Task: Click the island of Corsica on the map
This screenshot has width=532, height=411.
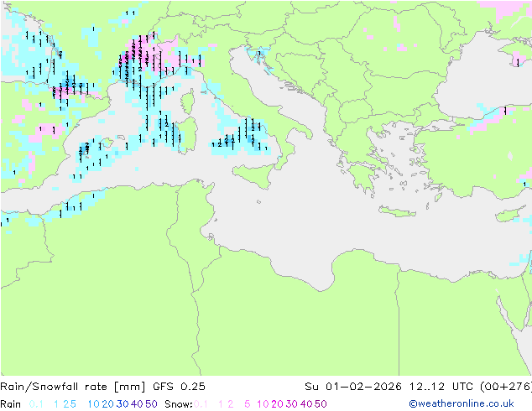Action: pos(189,101)
